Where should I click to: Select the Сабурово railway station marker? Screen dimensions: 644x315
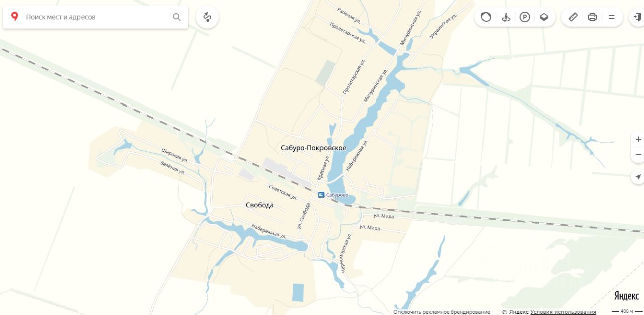pyautogui.click(x=321, y=195)
